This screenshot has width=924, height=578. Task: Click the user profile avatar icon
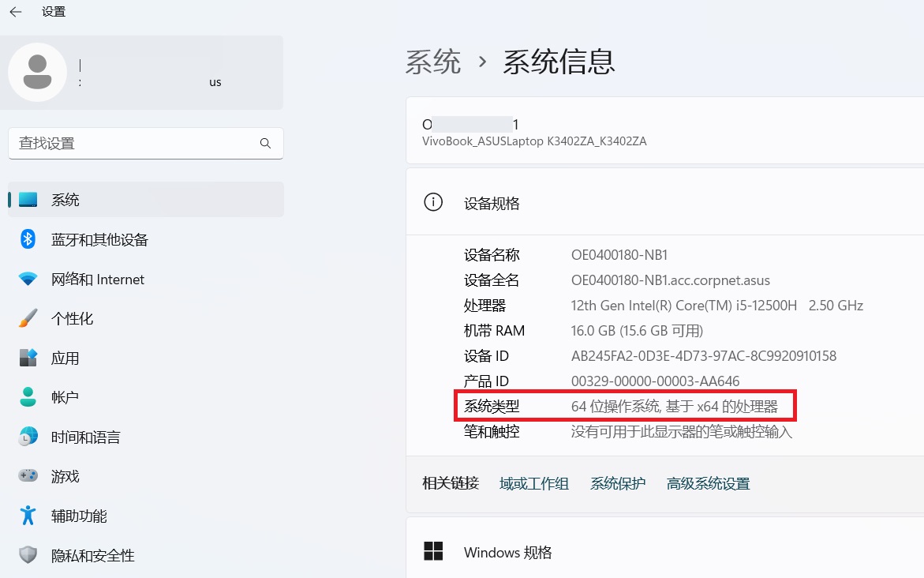pos(37,72)
